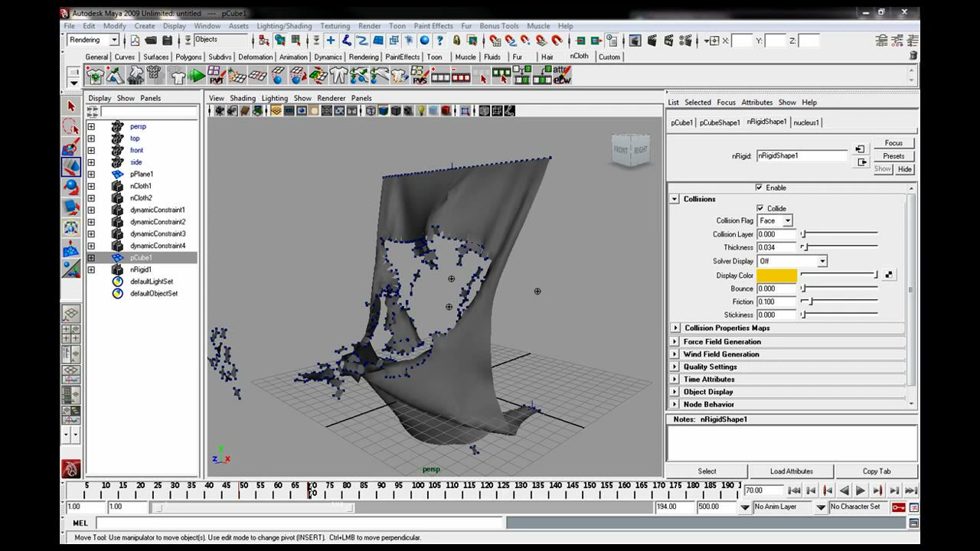Click the Maya logo icon at toolbox bottom
Viewport: 980px width, 551px height.
pos(71,468)
